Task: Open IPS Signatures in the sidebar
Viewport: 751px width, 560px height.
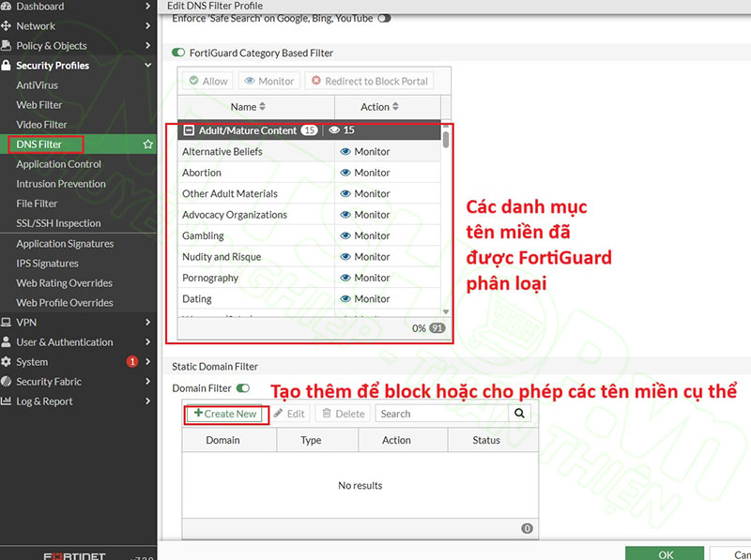Action: [47, 264]
